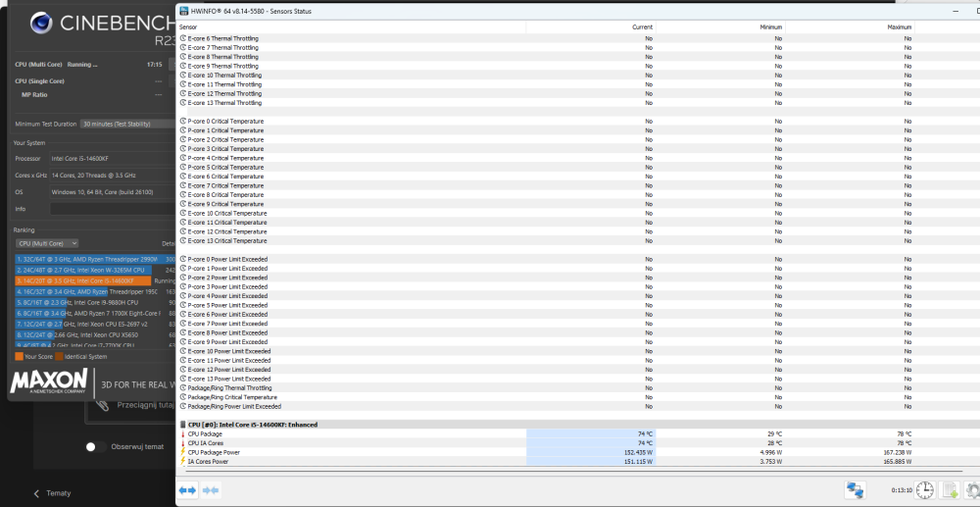The height and width of the screenshot is (507, 980).
Task: Select the AMD Ryzen Threadripper 2990 ranking bar
Action: click(x=96, y=259)
